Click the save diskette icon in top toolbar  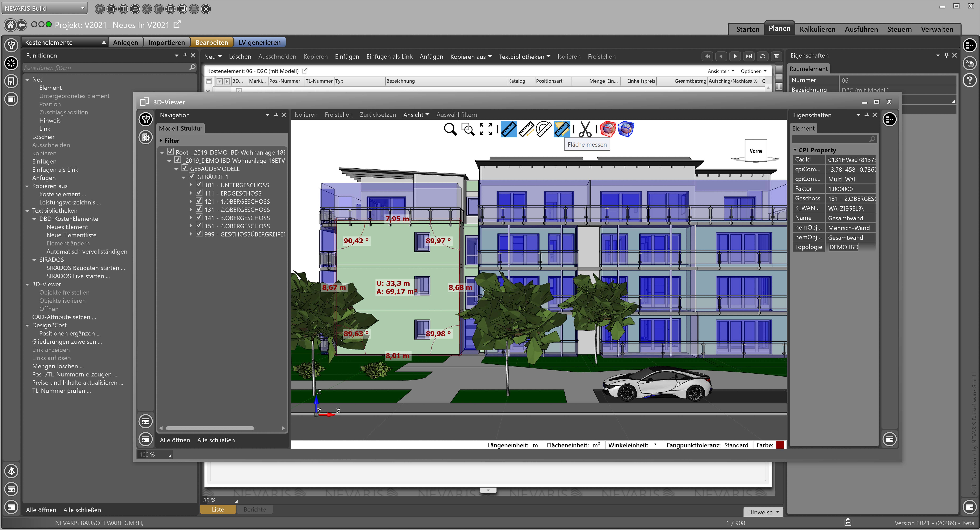(182, 9)
